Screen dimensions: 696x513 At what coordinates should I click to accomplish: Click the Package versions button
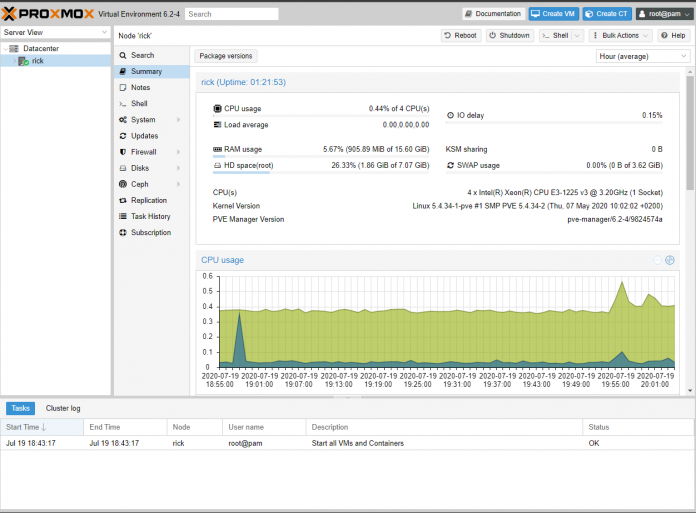226,56
